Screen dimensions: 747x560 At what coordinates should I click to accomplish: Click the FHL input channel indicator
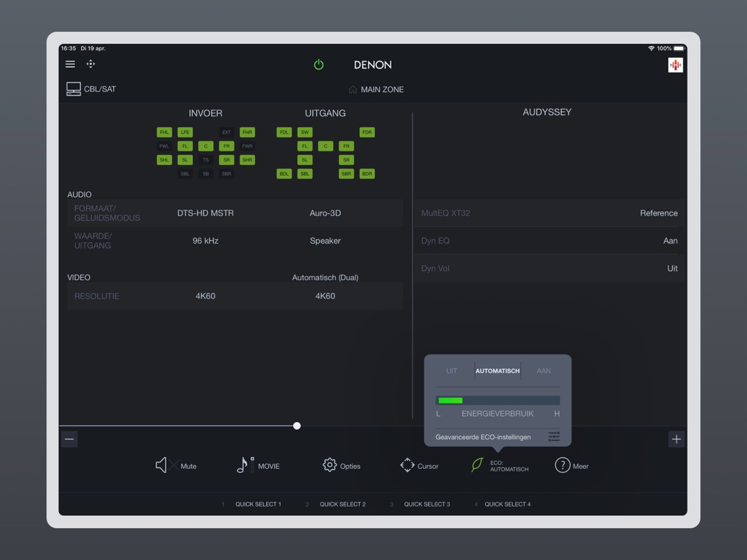tap(164, 132)
